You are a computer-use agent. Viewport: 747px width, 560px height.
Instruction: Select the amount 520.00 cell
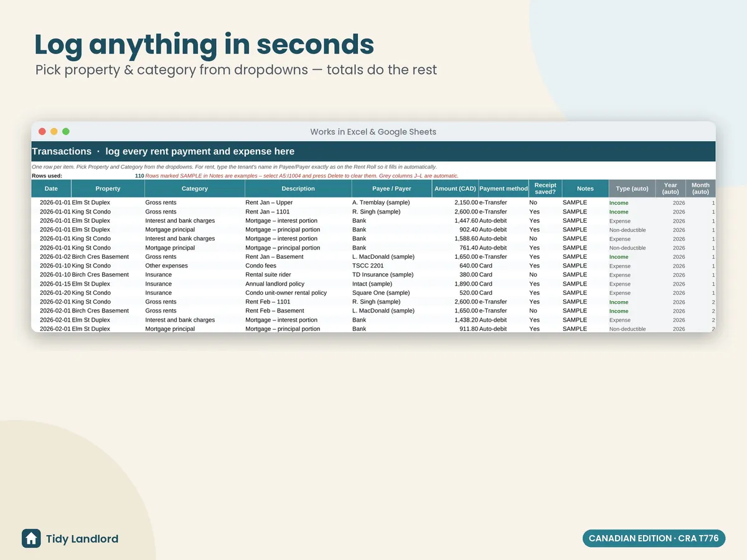pyautogui.click(x=455, y=292)
